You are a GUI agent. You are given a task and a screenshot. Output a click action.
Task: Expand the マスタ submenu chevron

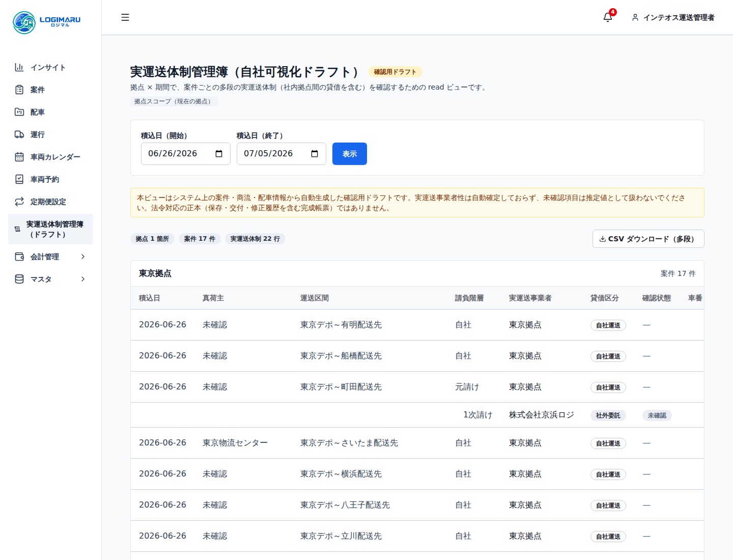[x=83, y=279]
